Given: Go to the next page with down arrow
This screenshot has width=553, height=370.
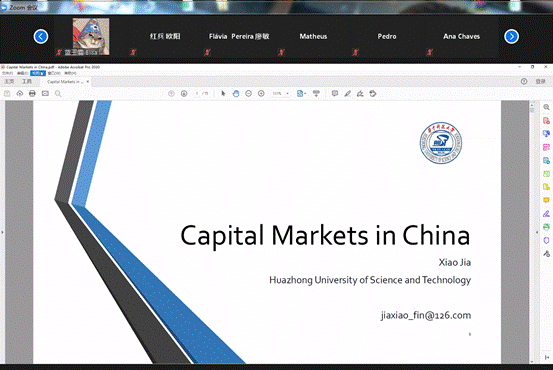Looking at the screenshot, I should (184, 93).
